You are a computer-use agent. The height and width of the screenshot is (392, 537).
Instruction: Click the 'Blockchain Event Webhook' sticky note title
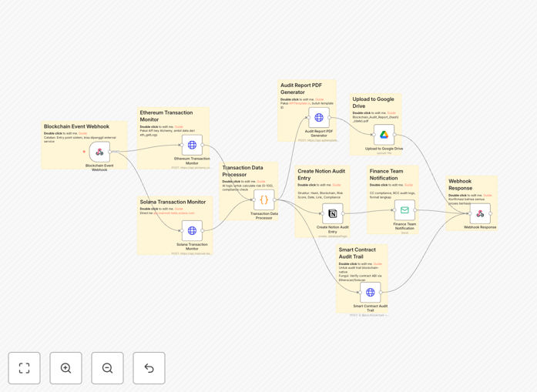point(76,126)
